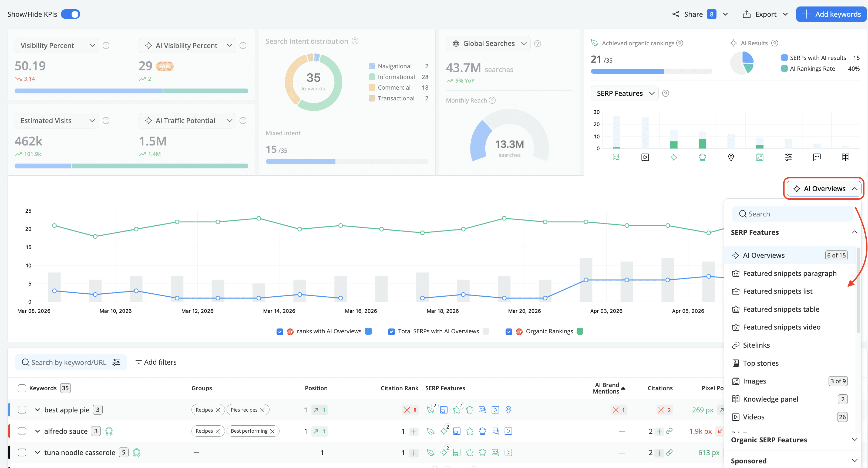Image resolution: width=868 pixels, height=468 pixels.
Task: Click the AI Overviews diamond icon under SERP Features chart
Action: [x=674, y=157]
